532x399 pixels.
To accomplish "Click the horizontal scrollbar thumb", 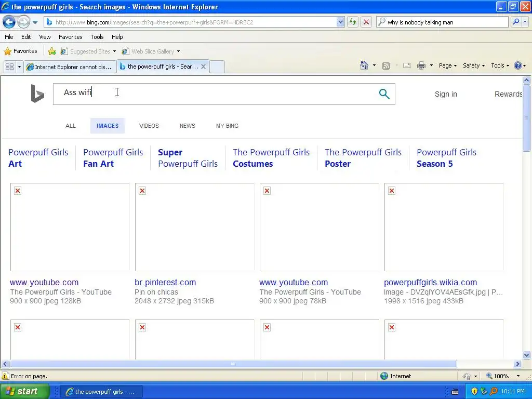I will [233, 364].
